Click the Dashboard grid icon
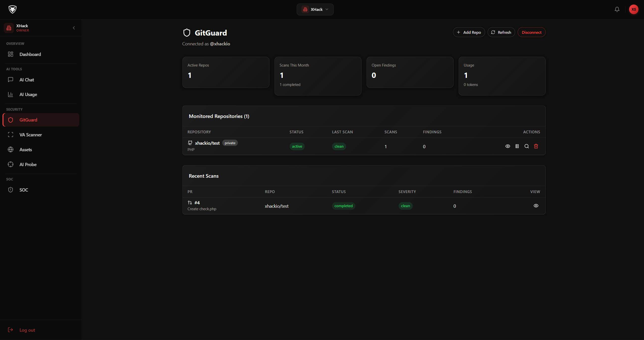 (x=11, y=54)
